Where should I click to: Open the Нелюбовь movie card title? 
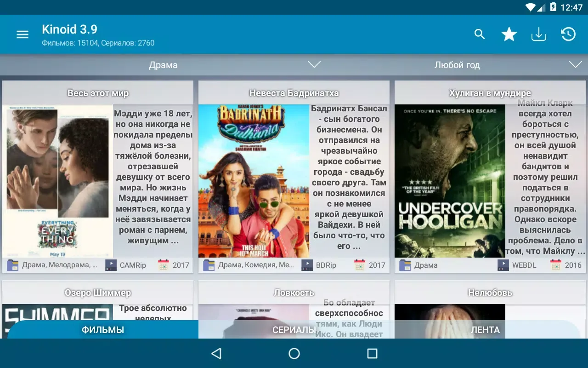pyautogui.click(x=490, y=293)
